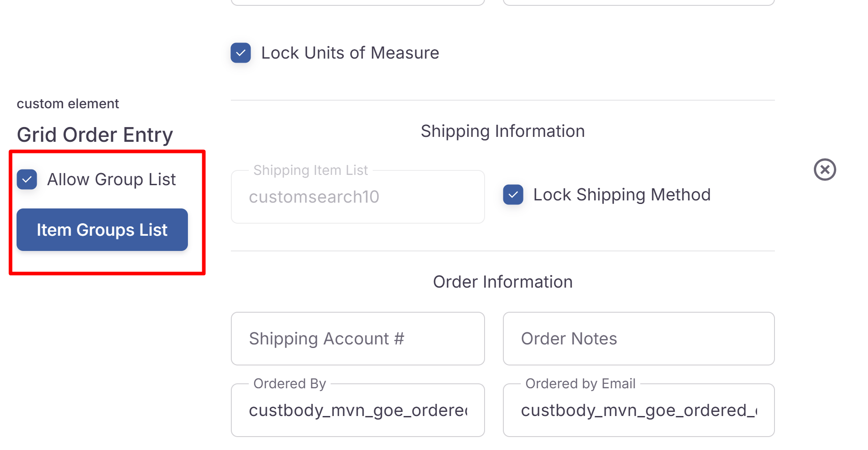Image resolution: width=868 pixels, height=450 pixels.
Task: Focus the Shipping Account # field
Action: 357,339
